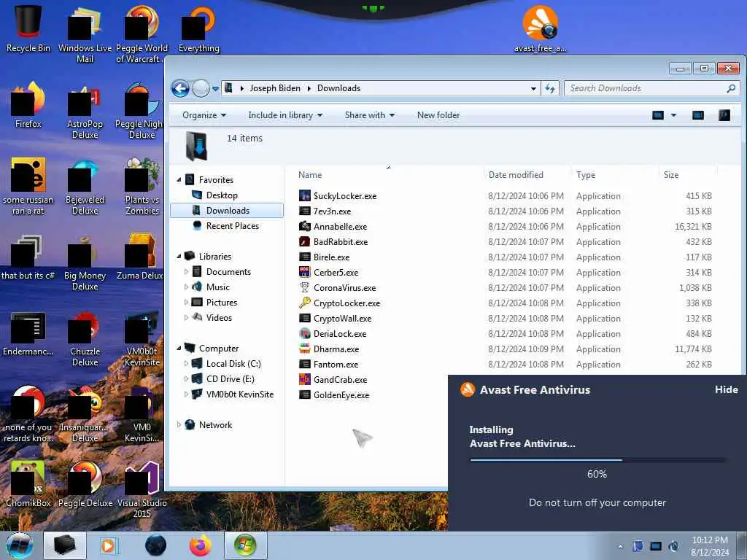Image resolution: width=747 pixels, height=560 pixels.
Task: Expand the Local Disk (C:) node
Action: [x=186, y=363]
